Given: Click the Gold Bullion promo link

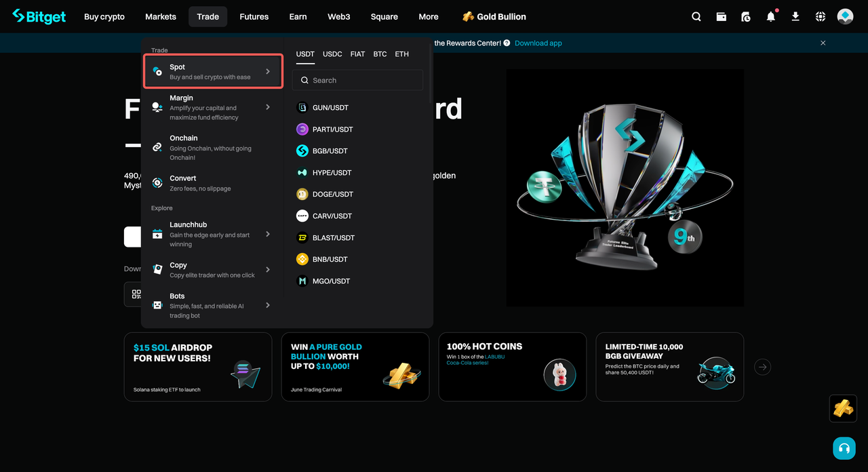Looking at the screenshot, I should 494,16.
